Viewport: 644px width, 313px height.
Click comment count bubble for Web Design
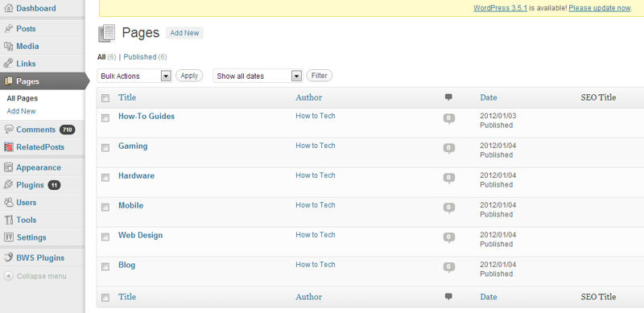449,238
